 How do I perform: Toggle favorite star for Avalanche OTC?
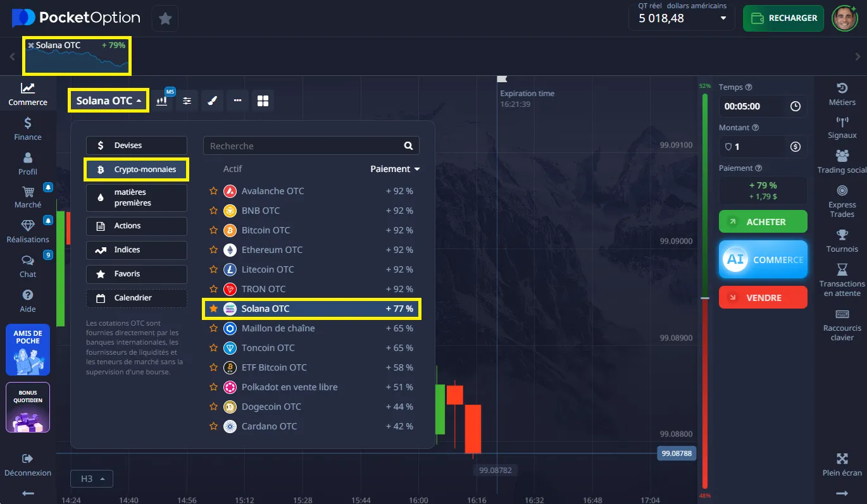coord(214,191)
